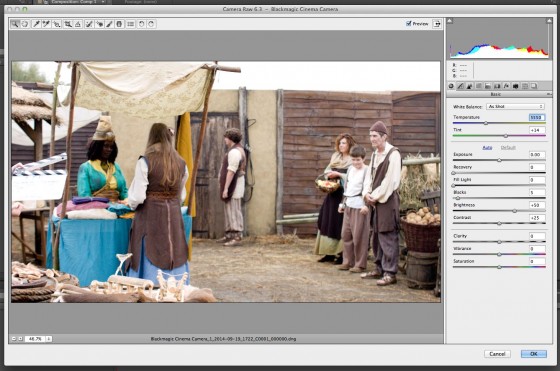Zoom out with the minus button

14,339
